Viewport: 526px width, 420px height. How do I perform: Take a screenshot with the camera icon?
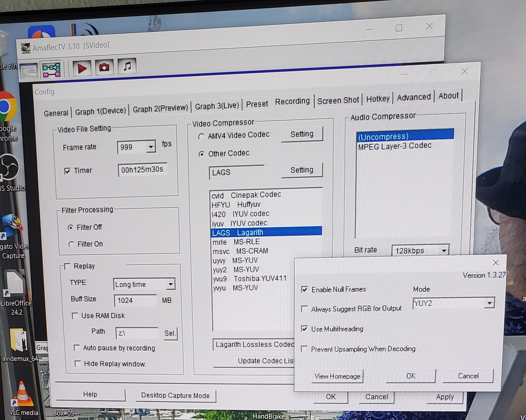(x=104, y=67)
